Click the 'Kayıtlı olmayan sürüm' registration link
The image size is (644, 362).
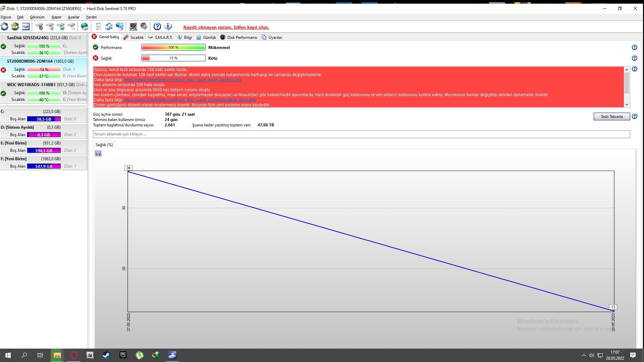226,27
